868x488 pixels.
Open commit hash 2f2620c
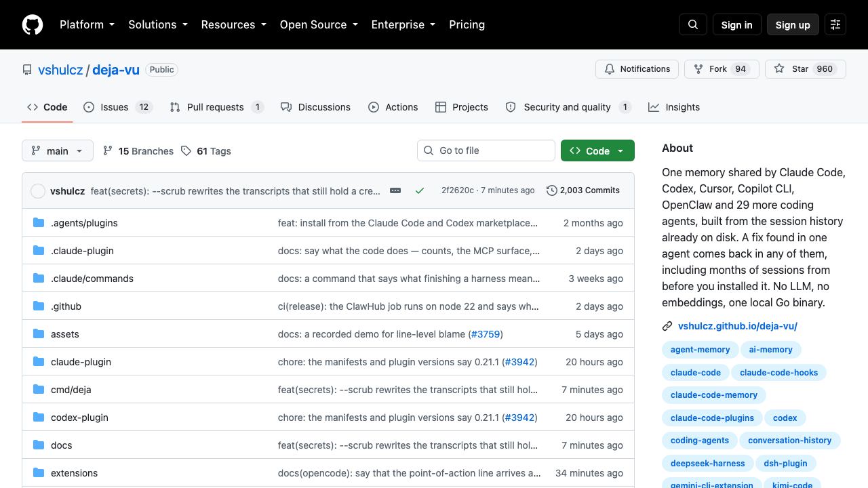click(458, 190)
